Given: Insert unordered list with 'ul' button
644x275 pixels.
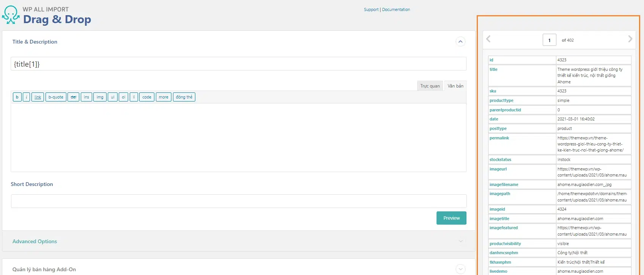Looking at the screenshot, I should coord(113,97).
